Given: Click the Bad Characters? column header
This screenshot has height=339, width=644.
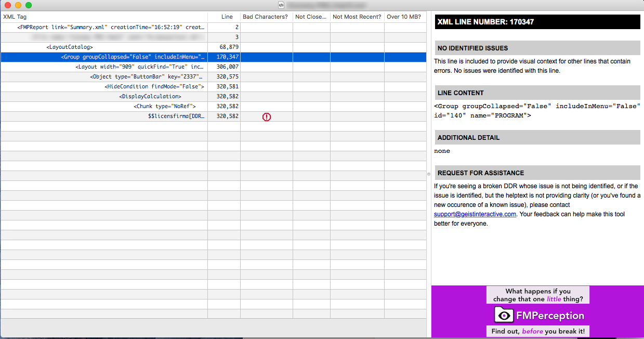Looking at the screenshot, I should click(x=266, y=17).
